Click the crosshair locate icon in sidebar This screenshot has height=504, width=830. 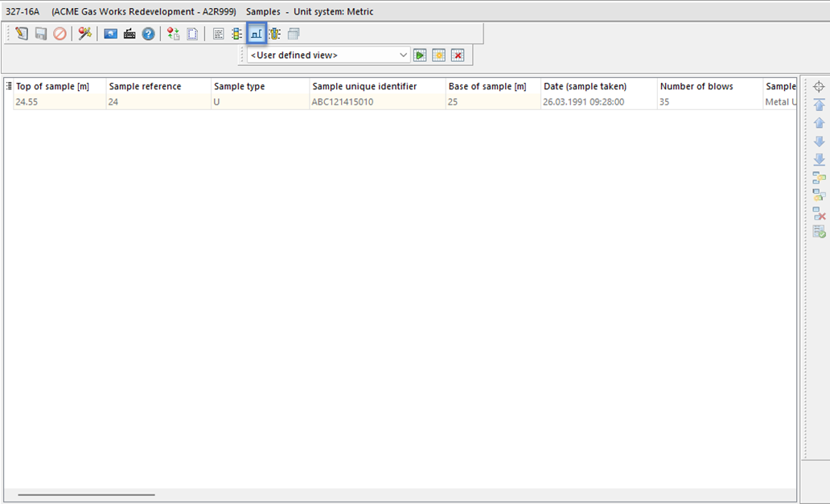tap(819, 87)
